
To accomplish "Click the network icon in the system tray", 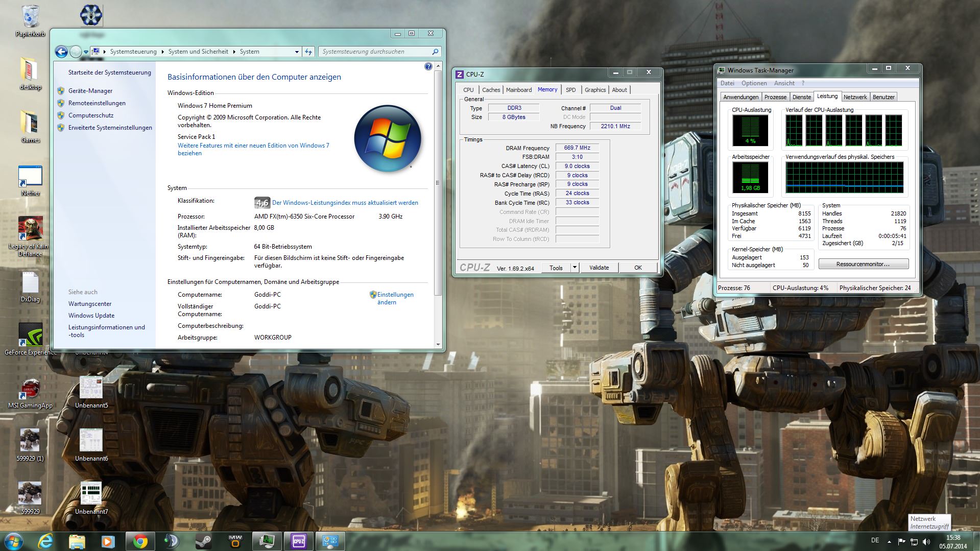I will click(x=914, y=541).
